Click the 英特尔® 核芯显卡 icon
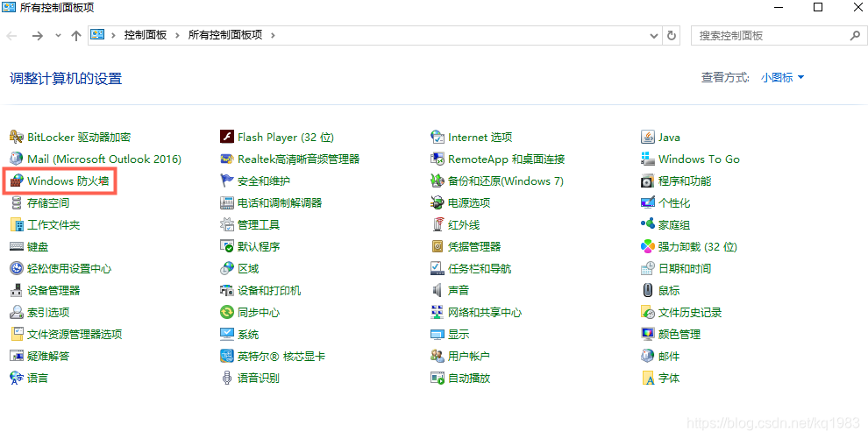 227,356
